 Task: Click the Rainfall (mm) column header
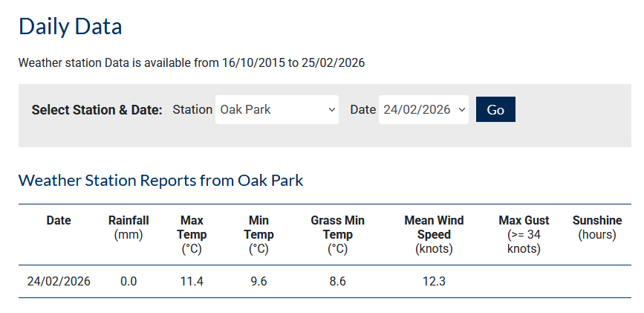click(x=129, y=227)
